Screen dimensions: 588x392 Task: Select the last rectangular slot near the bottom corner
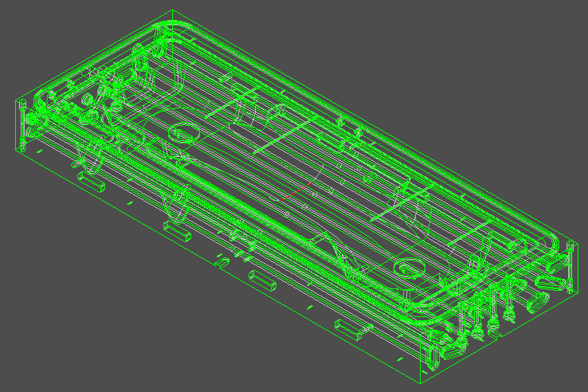pyautogui.click(x=349, y=327)
